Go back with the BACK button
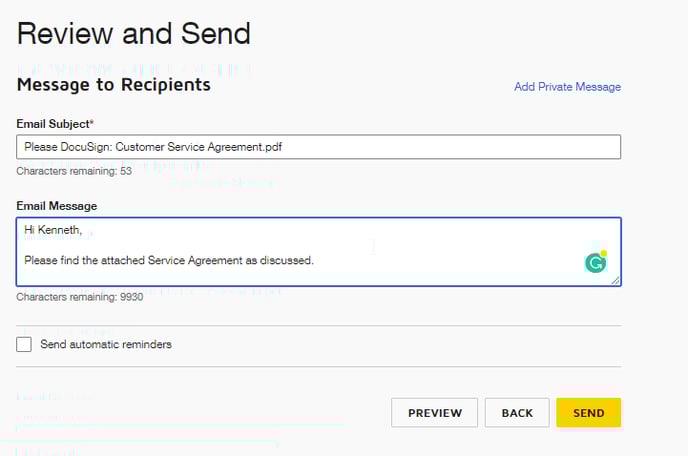Screen dimensions: 688x456 pos(517,413)
